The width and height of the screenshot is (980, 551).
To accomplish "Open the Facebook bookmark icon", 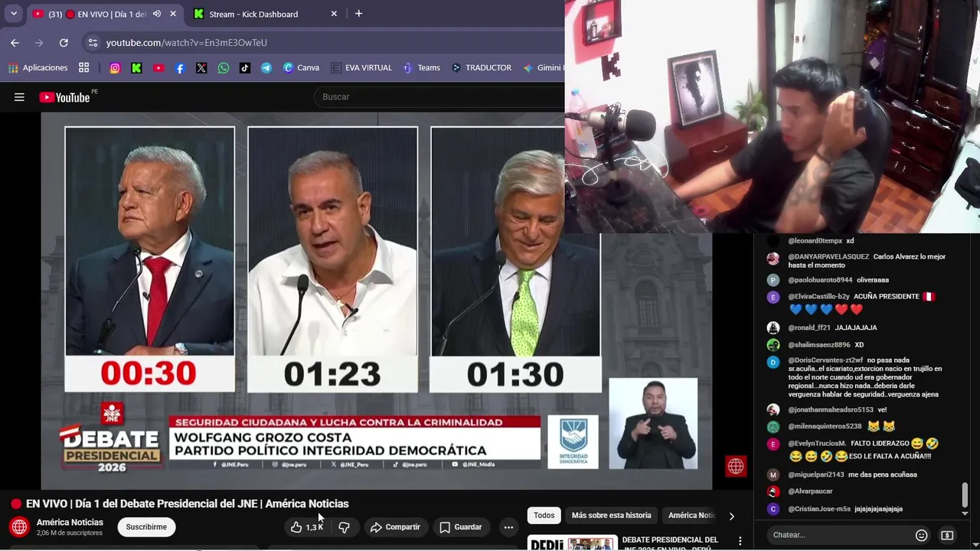I will 180,68.
